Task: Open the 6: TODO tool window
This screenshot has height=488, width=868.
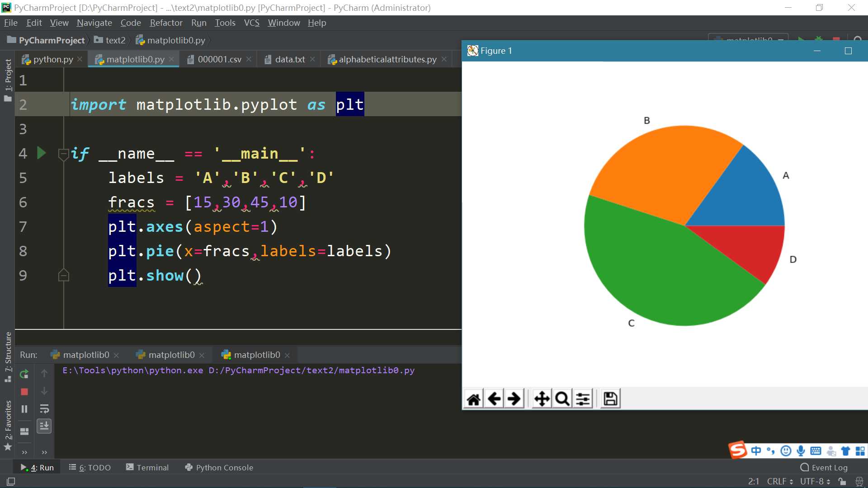Action: pyautogui.click(x=90, y=467)
